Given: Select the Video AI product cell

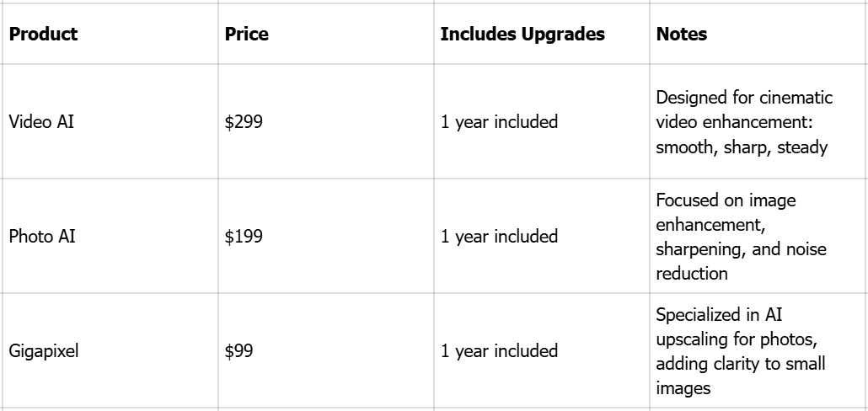Looking at the screenshot, I should tap(110, 121).
